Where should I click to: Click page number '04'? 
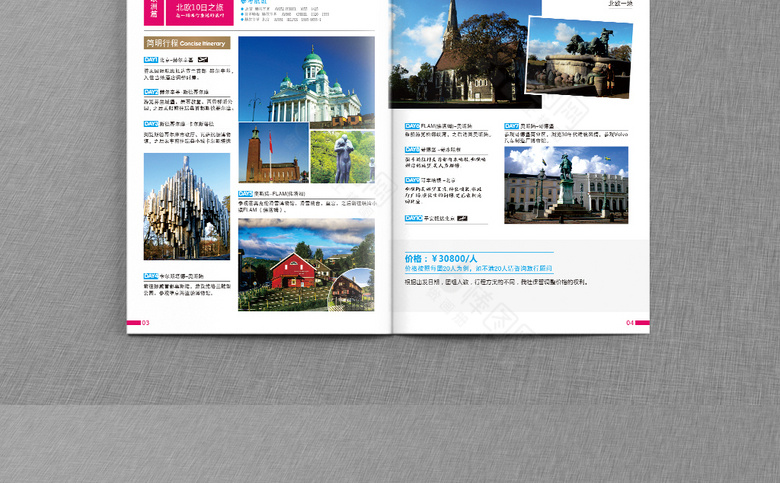point(630,323)
